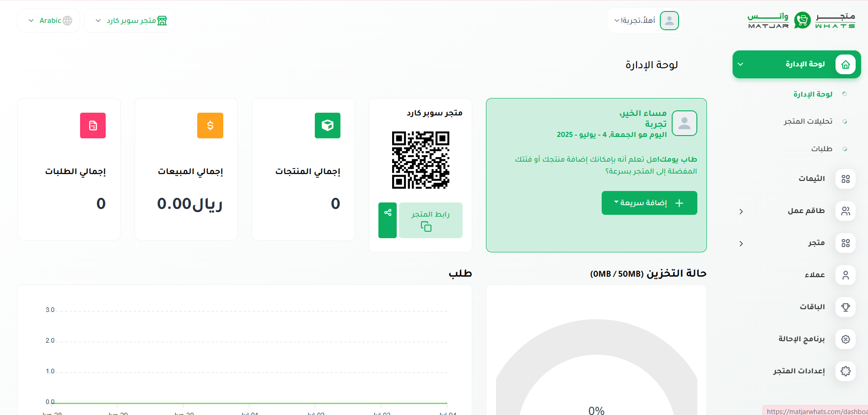The height and width of the screenshot is (415, 868).
Task: Click the store QR code image
Action: (x=421, y=160)
